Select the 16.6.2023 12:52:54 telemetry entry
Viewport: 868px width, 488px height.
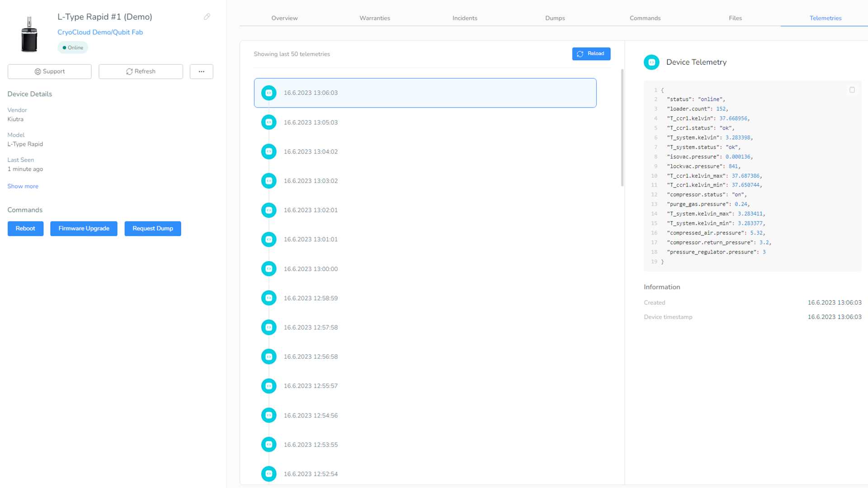coord(425,474)
